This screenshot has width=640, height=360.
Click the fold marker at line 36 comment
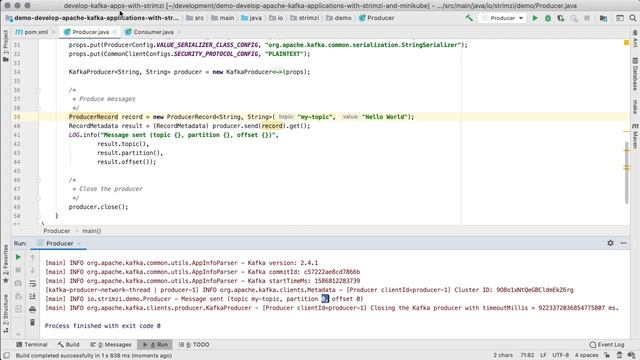click(38, 90)
